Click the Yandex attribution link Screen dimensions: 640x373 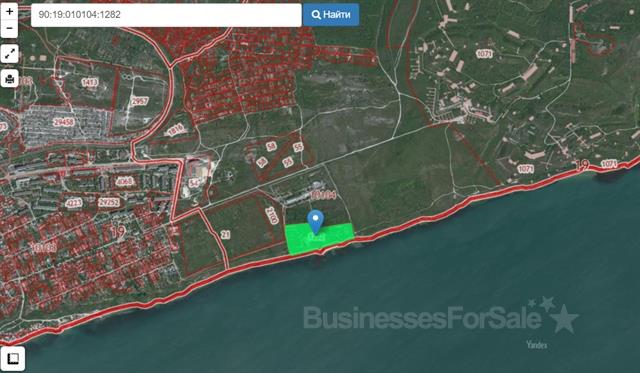[x=536, y=345]
